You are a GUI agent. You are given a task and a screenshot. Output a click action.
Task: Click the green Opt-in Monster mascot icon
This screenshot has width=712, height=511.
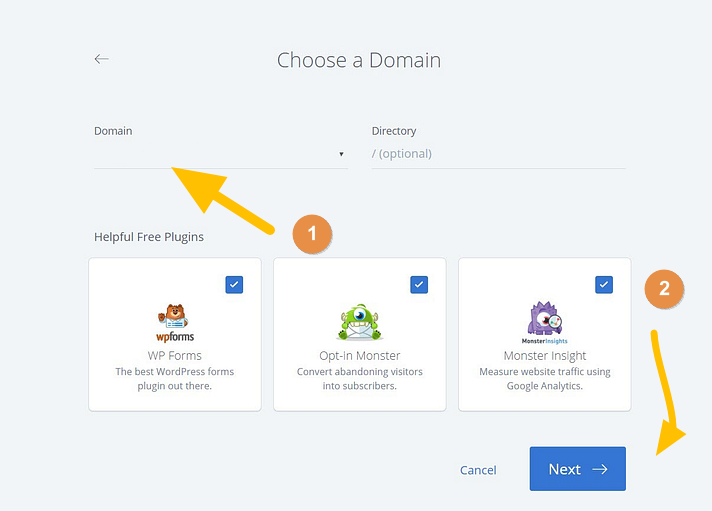coord(360,322)
